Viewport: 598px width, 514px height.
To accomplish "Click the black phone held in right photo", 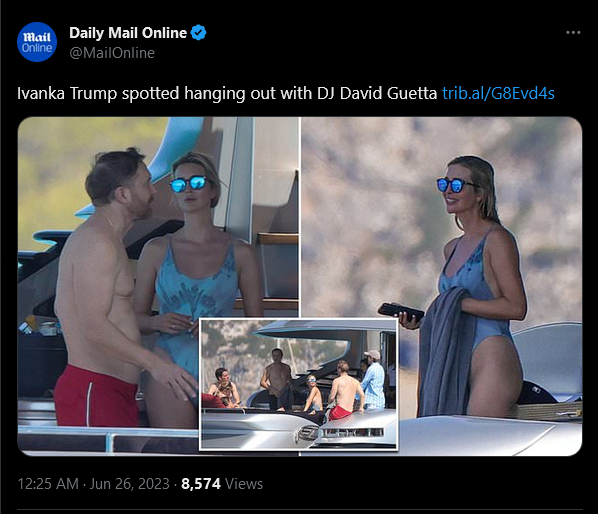I will (401, 311).
